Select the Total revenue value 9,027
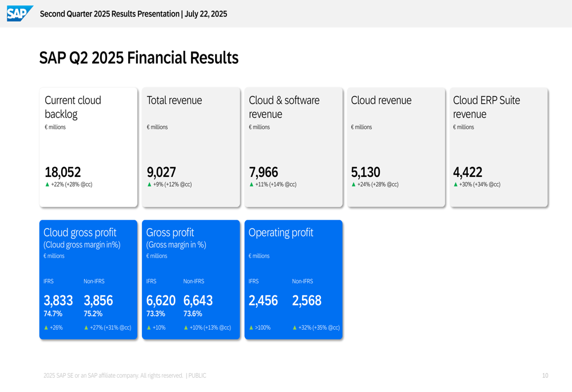 point(161,172)
